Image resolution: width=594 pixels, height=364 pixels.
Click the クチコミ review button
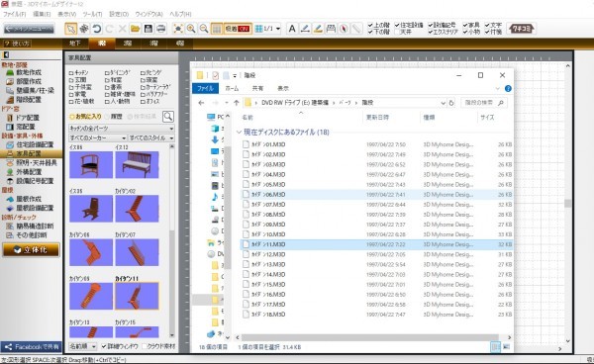[x=521, y=29]
